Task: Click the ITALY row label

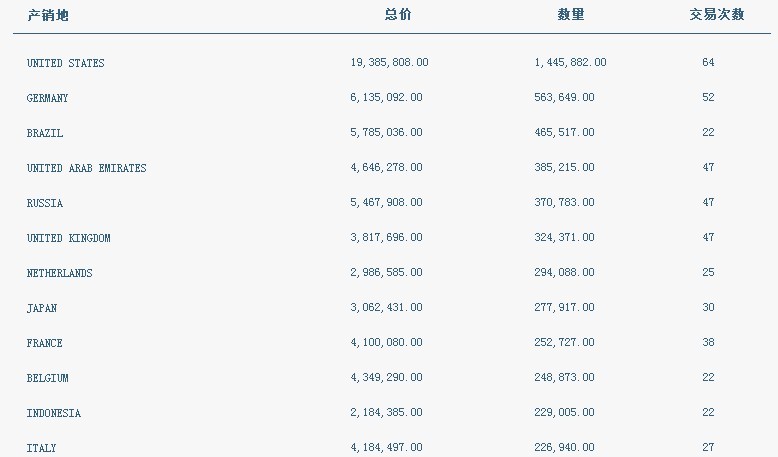Action: (x=41, y=448)
